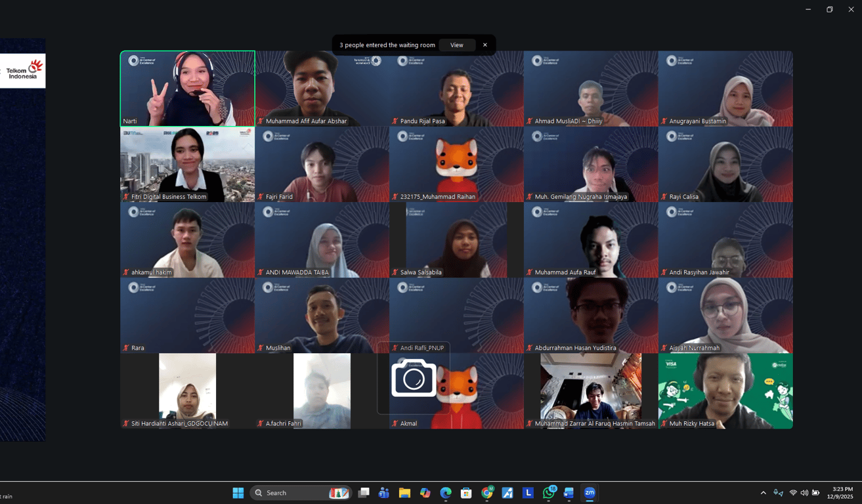Open WhatsApp from the taskbar
This screenshot has height=504, width=862.
[x=549, y=493]
